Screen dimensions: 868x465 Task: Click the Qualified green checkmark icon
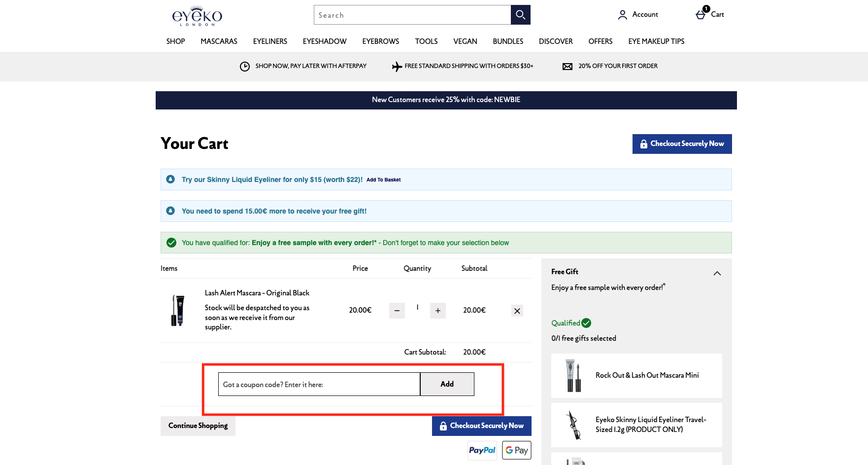pyautogui.click(x=586, y=323)
